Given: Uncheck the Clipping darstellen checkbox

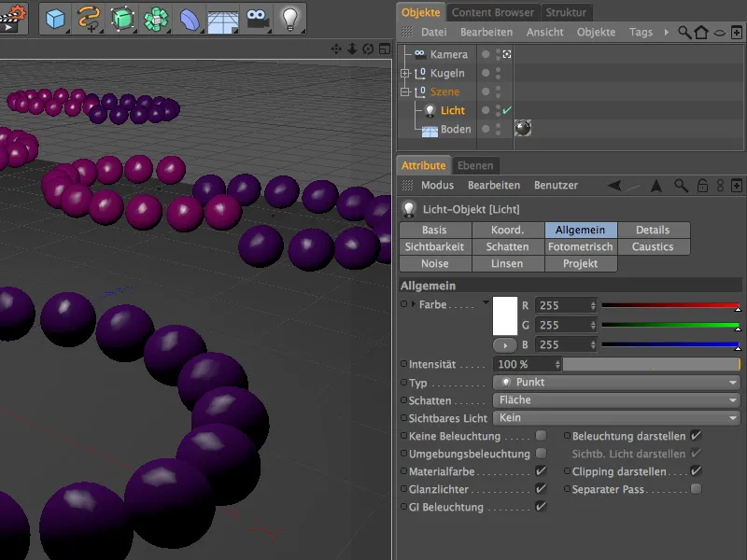Looking at the screenshot, I should tap(696, 471).
